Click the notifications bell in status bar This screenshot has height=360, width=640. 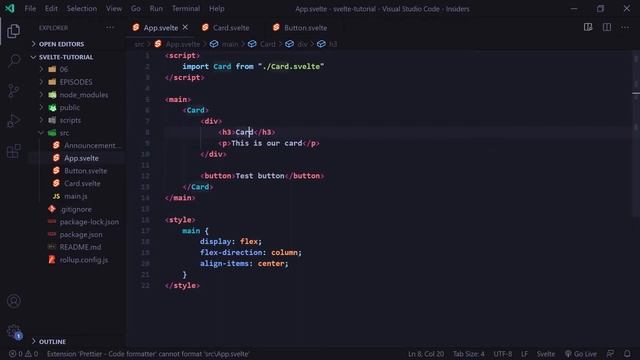[627, 354]
